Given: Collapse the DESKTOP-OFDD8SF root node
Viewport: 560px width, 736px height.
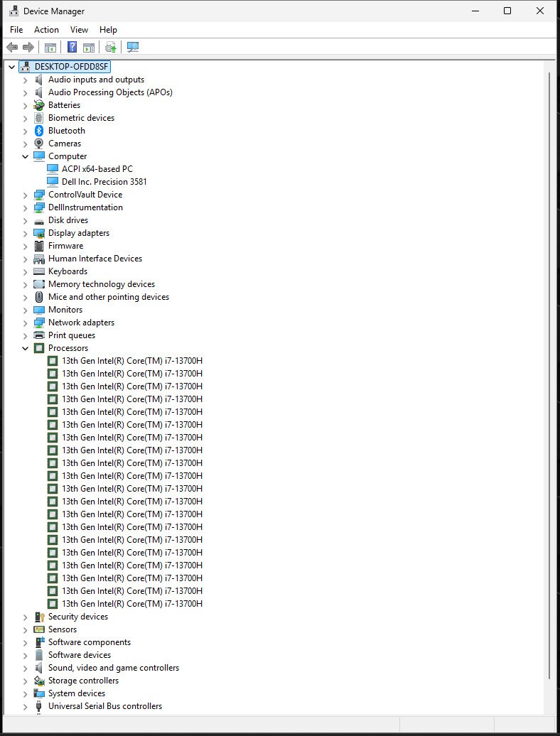Looking at the screenshot, I should coord(12,67).
